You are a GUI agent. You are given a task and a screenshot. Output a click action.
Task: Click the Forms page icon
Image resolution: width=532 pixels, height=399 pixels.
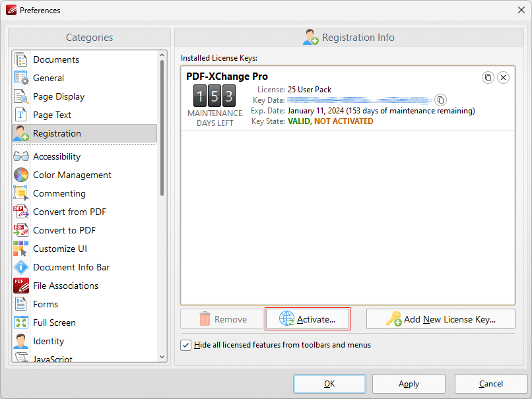coord(20,304)
